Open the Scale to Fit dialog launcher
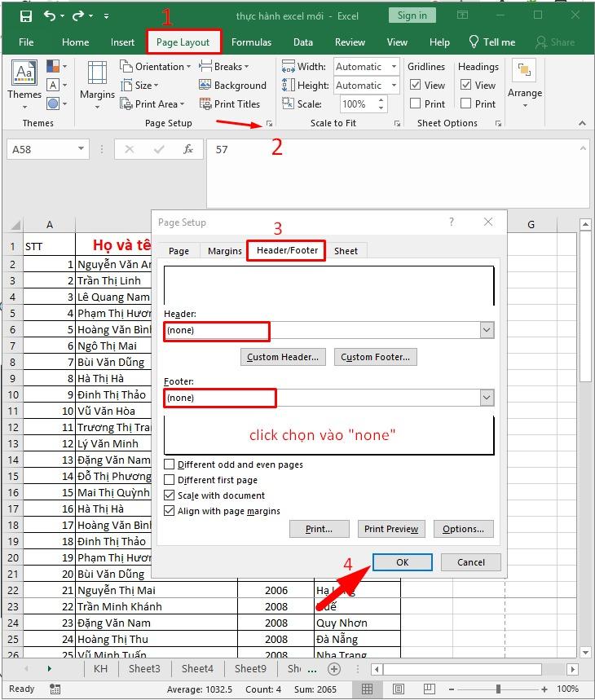This screenshot has height=700, width=595. pyautogui.click(x=397, y=124)
